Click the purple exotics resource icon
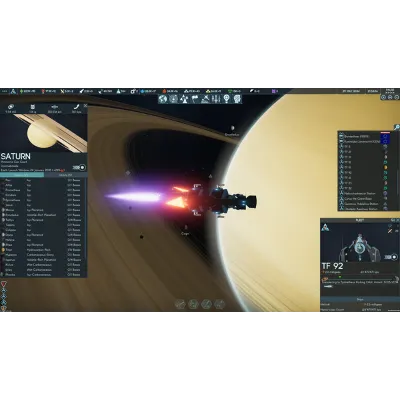400x400 pixels. (x=274, y=91)
